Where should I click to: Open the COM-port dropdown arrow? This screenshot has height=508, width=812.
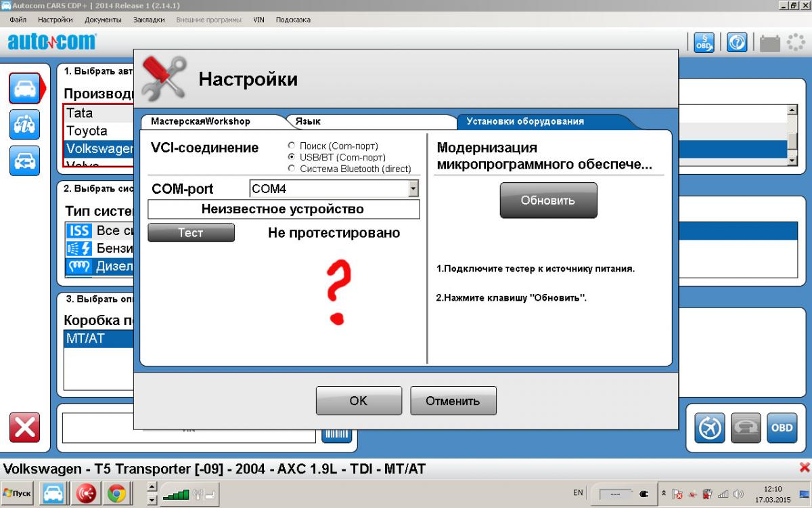(413, 189)
